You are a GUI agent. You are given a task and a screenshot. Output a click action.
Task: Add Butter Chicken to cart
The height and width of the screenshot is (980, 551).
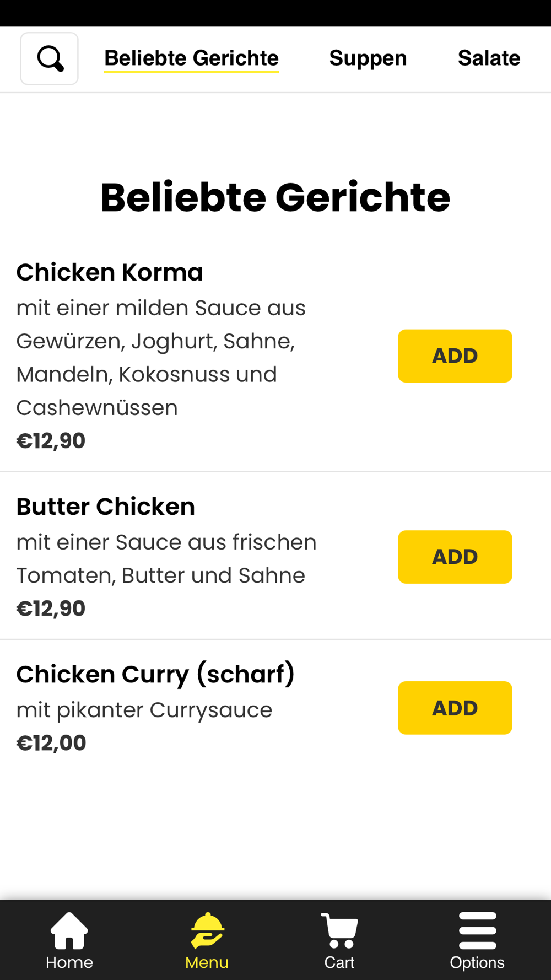click(x=455, y=557)
